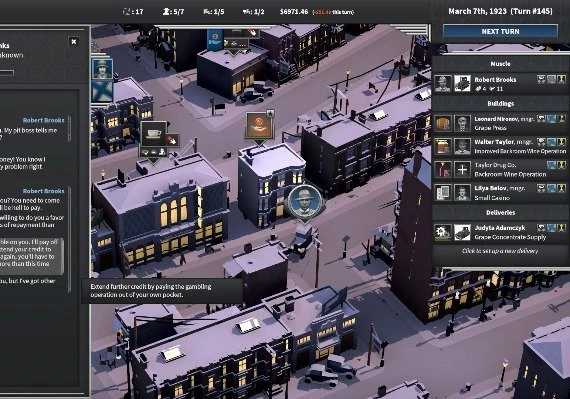Click the '1/2' stat in the top bar
This screenshot has height=399, width=570.
253,12
